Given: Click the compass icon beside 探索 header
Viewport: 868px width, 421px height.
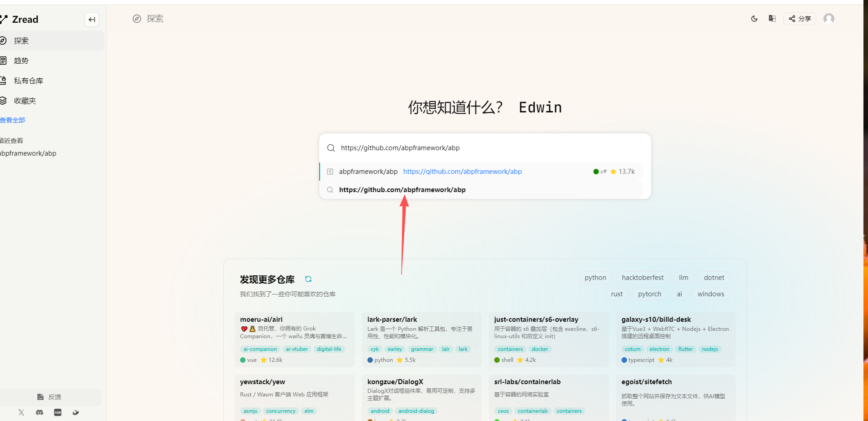Looking at the screenshot, I should (137, 19).
